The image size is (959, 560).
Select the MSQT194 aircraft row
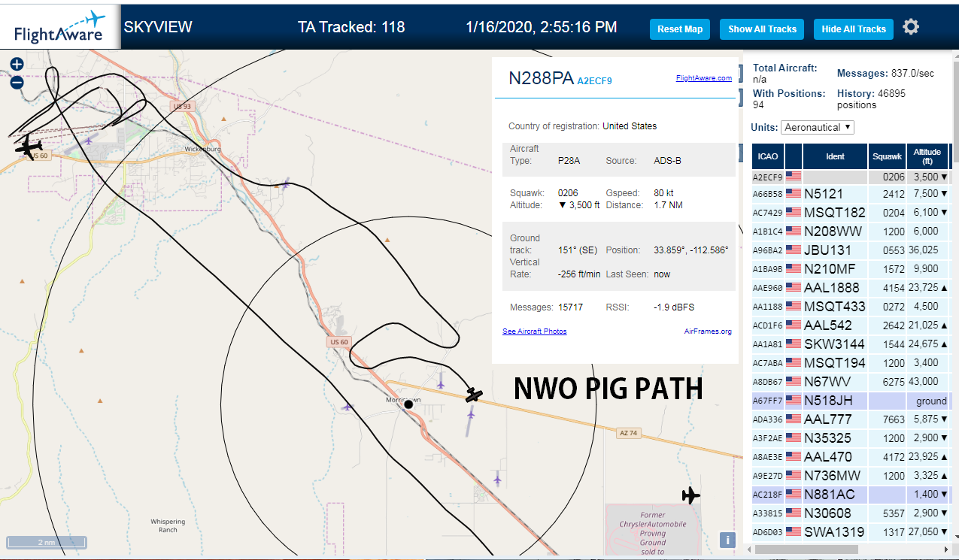click(850, 363)
